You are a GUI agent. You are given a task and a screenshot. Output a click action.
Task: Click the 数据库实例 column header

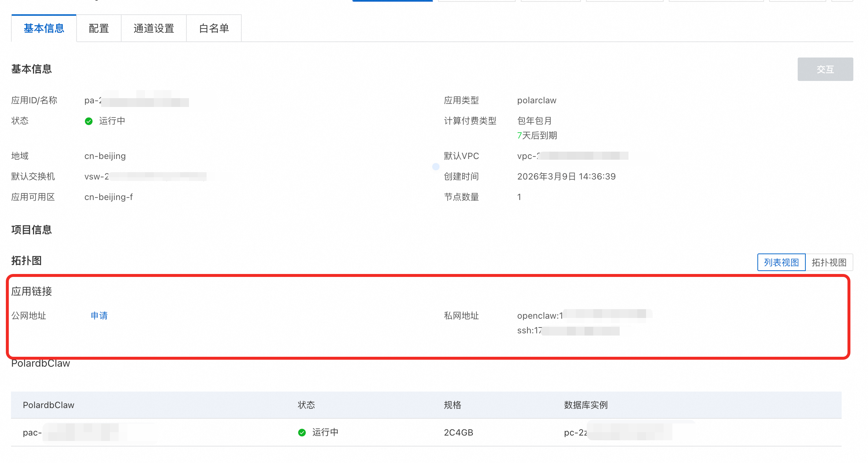point(586,405)
